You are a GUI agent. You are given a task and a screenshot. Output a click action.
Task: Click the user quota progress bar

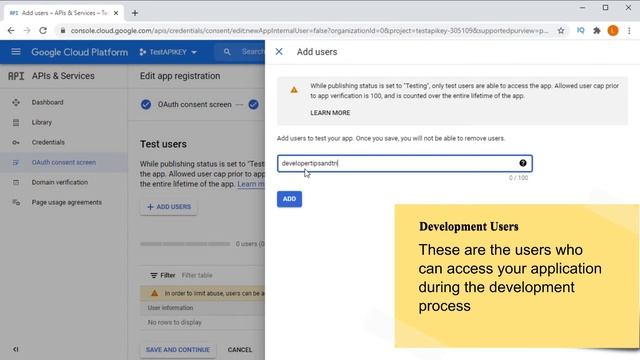[185, 244]
